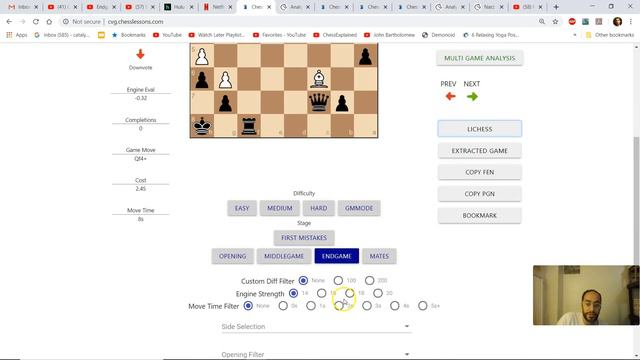Set Engine Strength to 14
Viewport: 640px width, 360px height.
(x=293, y=293)
